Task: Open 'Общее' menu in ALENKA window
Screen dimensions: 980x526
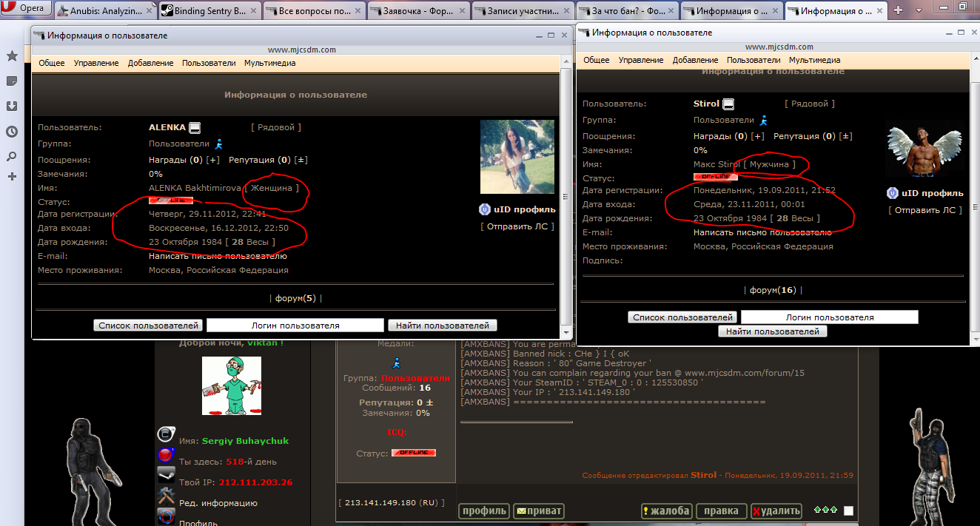Action: (52, 63)
